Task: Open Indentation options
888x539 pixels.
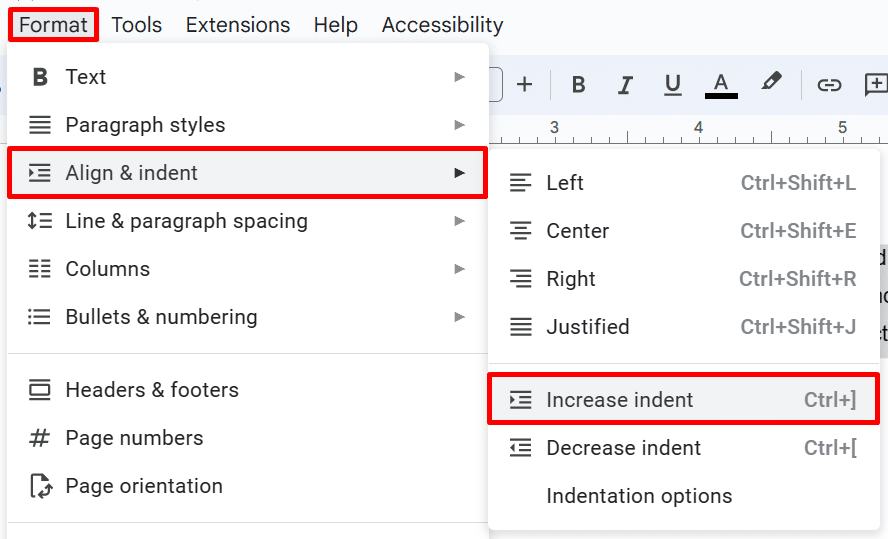Action: tap(639, 496)
